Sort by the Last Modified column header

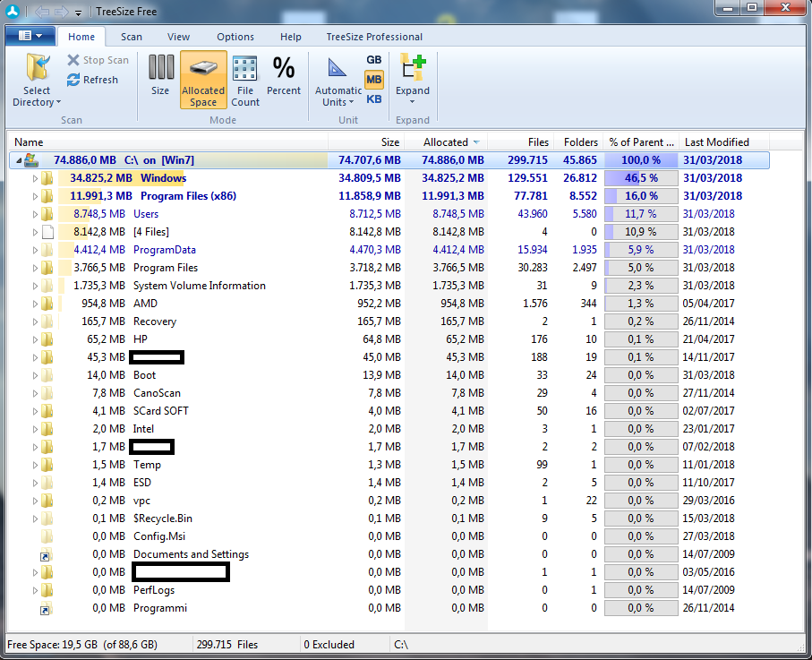click(724, 142)
